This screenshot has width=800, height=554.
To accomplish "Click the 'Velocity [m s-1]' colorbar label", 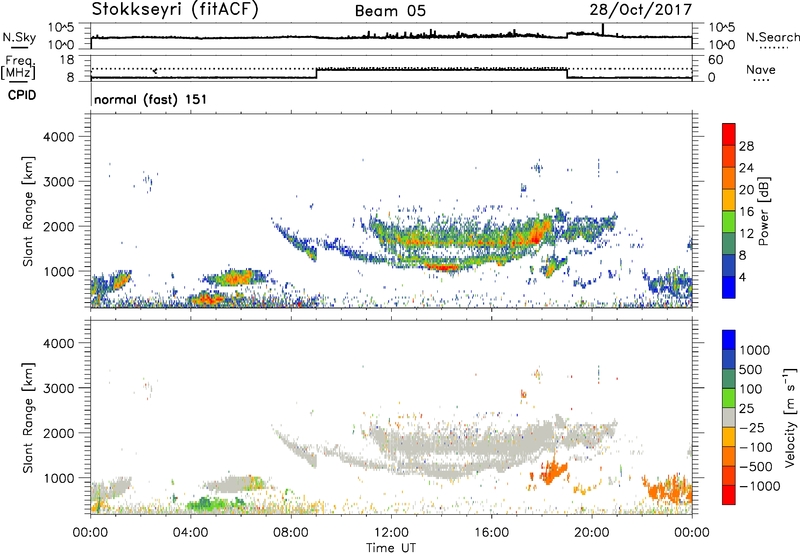I will click(x=790, y=417).
